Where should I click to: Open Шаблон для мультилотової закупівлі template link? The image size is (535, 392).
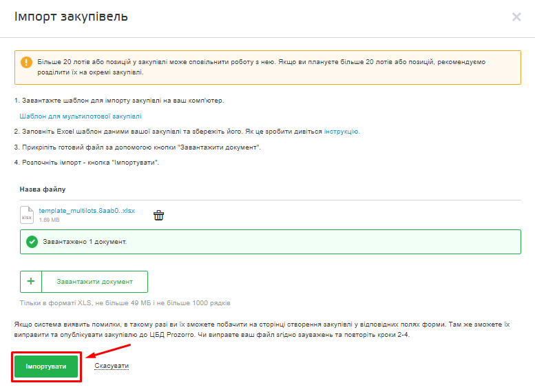pos(81,116)
